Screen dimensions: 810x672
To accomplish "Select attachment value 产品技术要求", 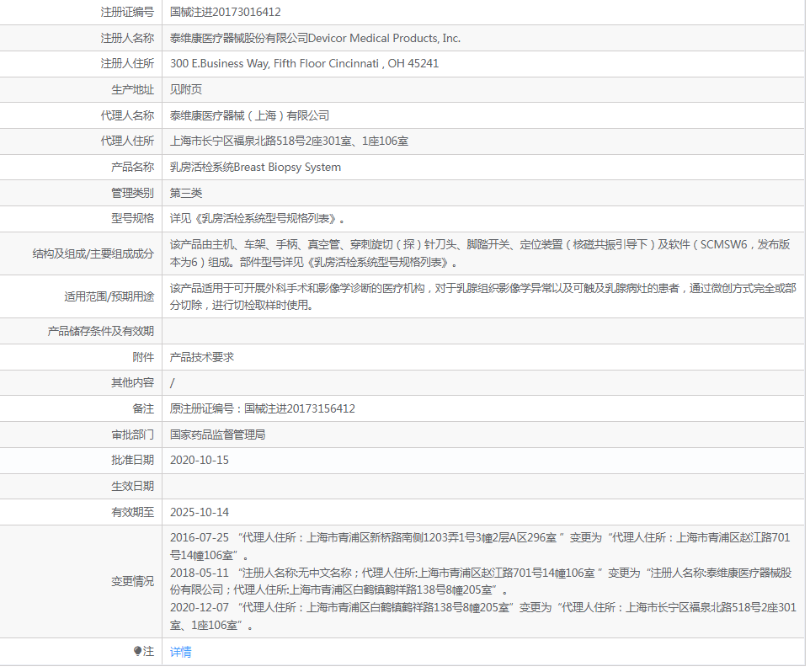I will [x=202, y=357].
